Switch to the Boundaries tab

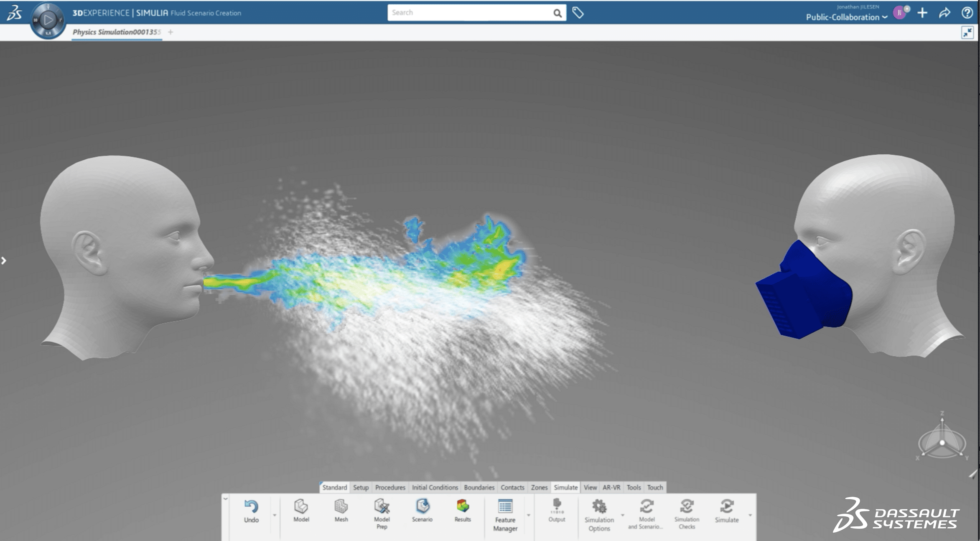pyautogui.click(x=479, y=487)
